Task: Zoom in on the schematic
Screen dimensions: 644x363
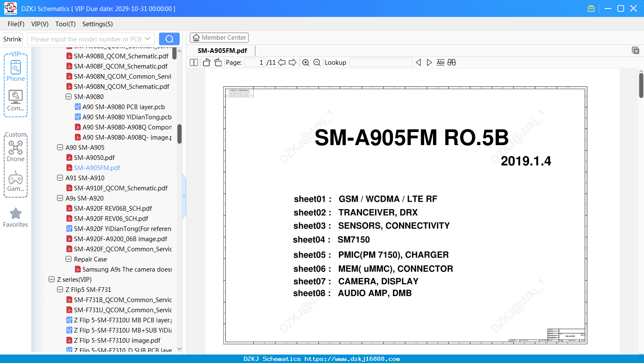Action: (306, 63)
